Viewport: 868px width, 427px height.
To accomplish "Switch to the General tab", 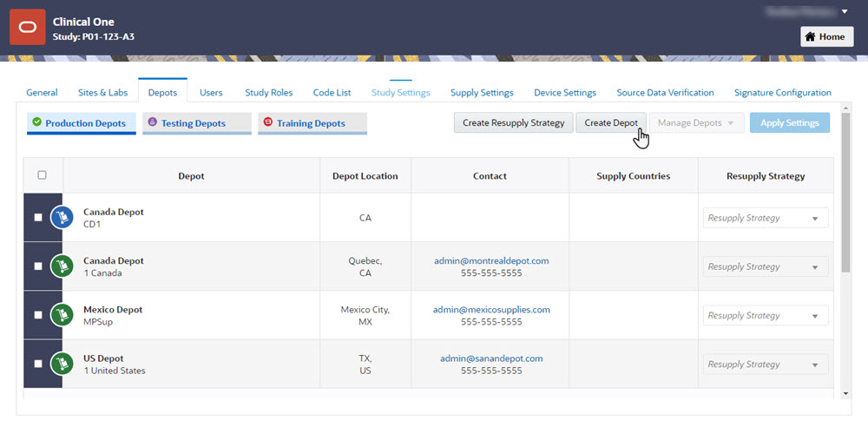I will click(42, 93).
